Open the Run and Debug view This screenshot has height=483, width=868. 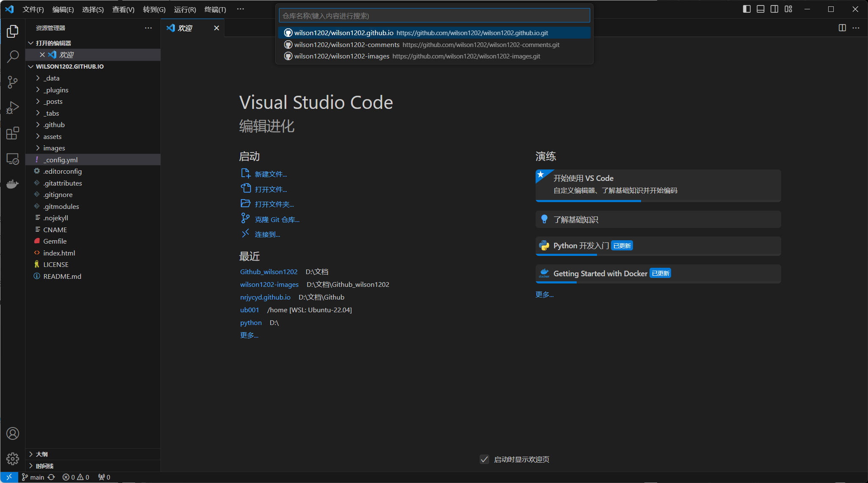[13, 108]
